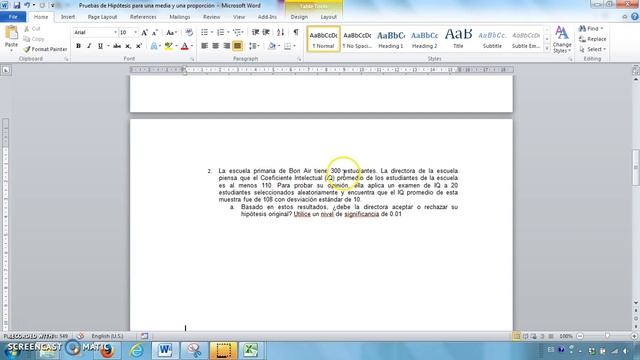The height and width of the screenshot is (360, 640).
Task: Toggle Strikethrough formatting
Action: click(117, 46)
